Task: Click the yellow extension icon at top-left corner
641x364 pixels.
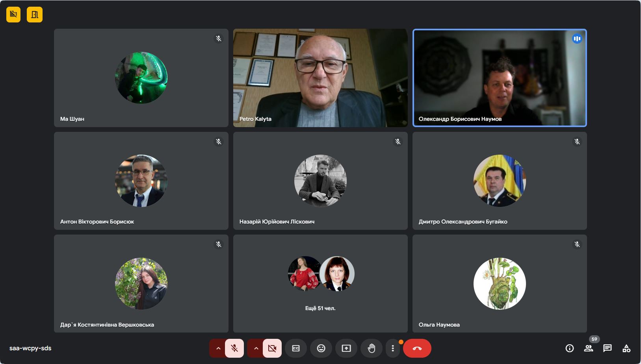Action: pos(13,15)
